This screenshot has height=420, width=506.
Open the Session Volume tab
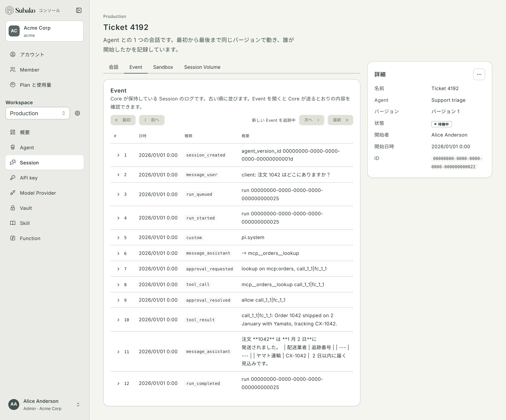click(x=202, y=67)
